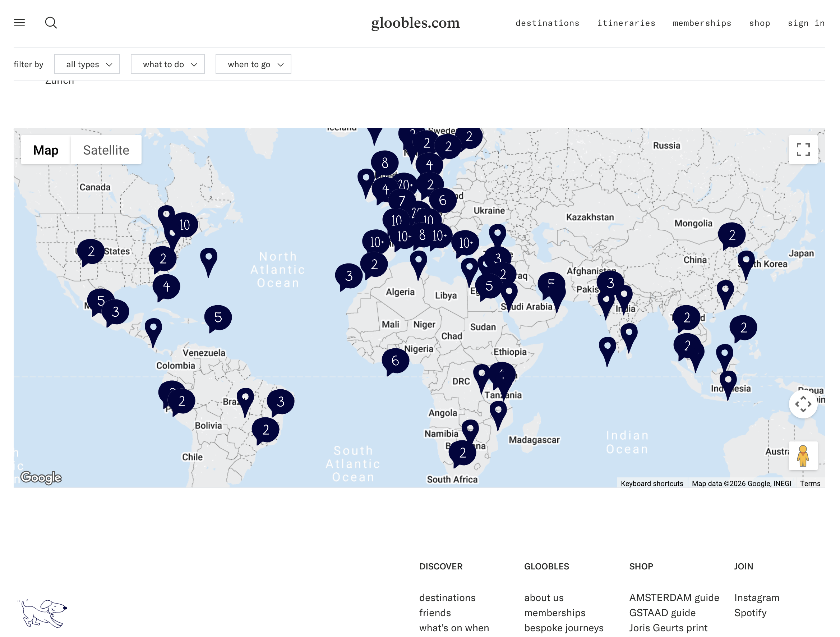Click the sign in link
The width and height of the screenshot is (840, 637).
pos(806,23)
